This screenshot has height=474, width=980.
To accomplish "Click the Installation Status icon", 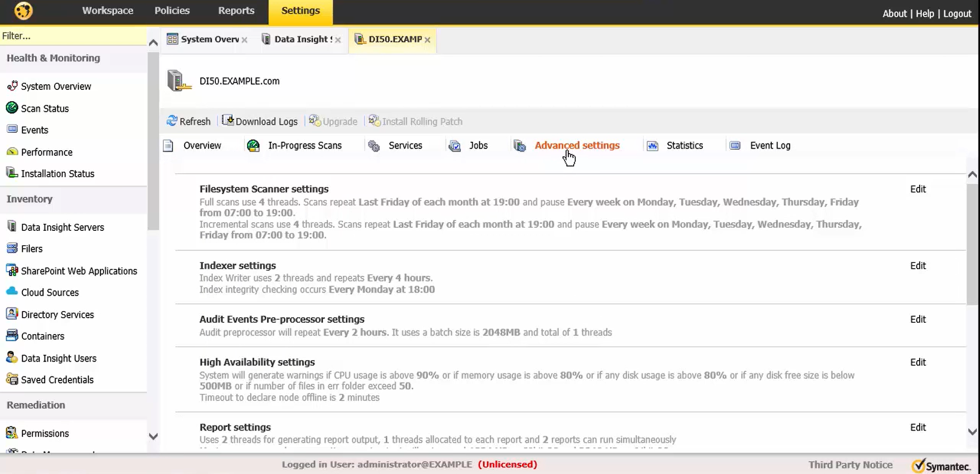I will pos(12,173).
